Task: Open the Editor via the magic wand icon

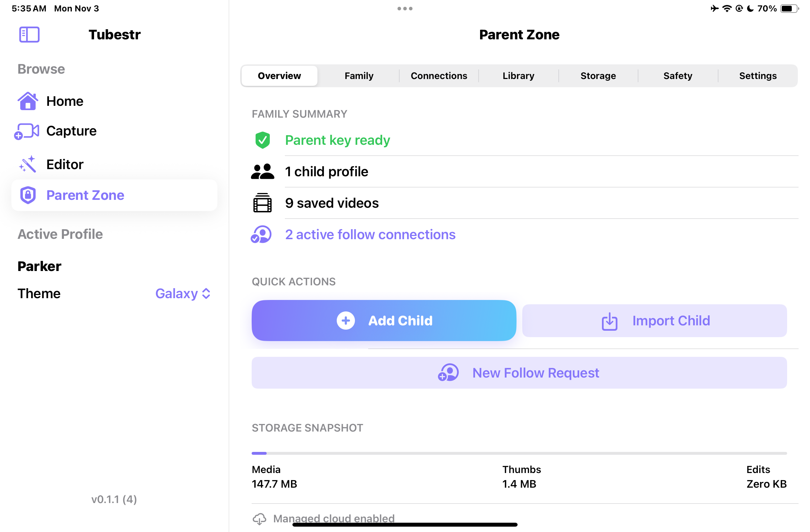Action: click(28, 164)
